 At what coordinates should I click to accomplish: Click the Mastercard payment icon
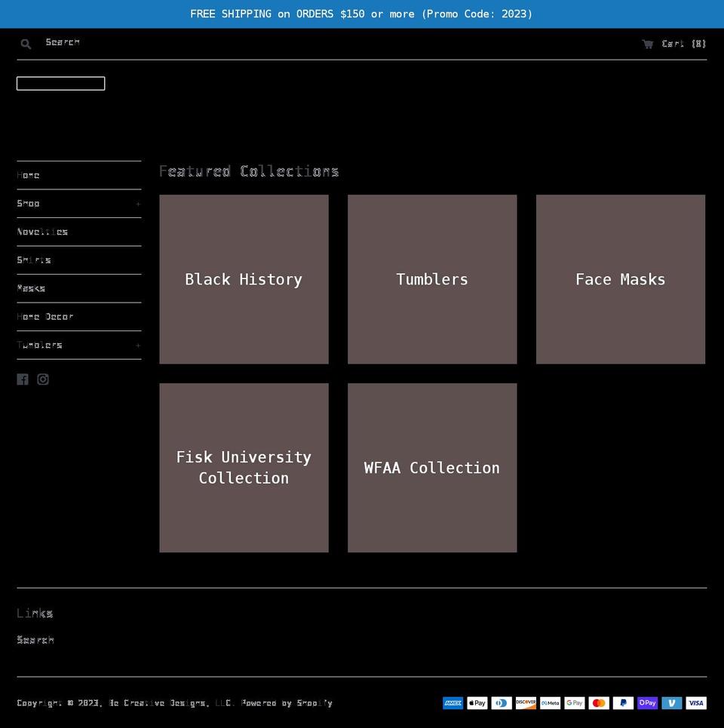click(599, 703)
